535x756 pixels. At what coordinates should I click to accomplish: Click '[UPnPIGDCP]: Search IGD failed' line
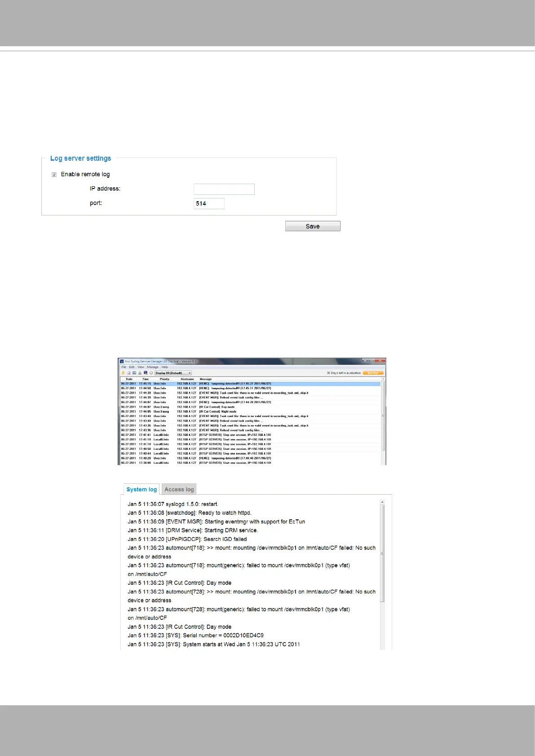187,539
